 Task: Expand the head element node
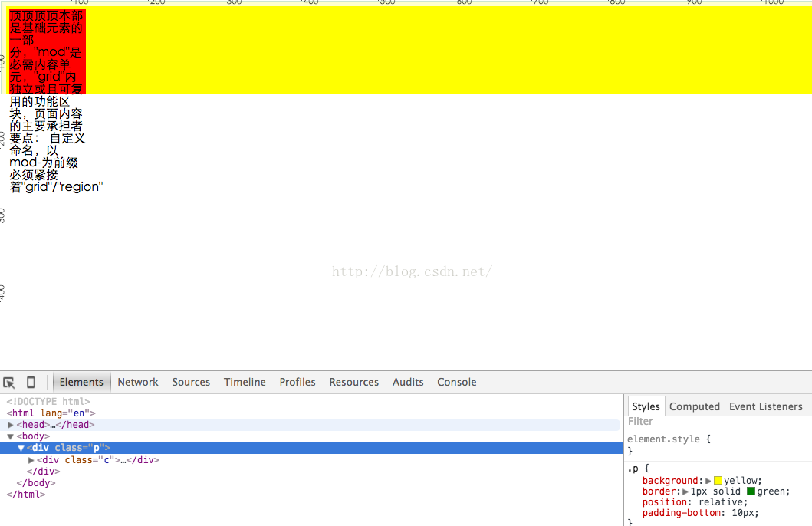click(11, 425)
